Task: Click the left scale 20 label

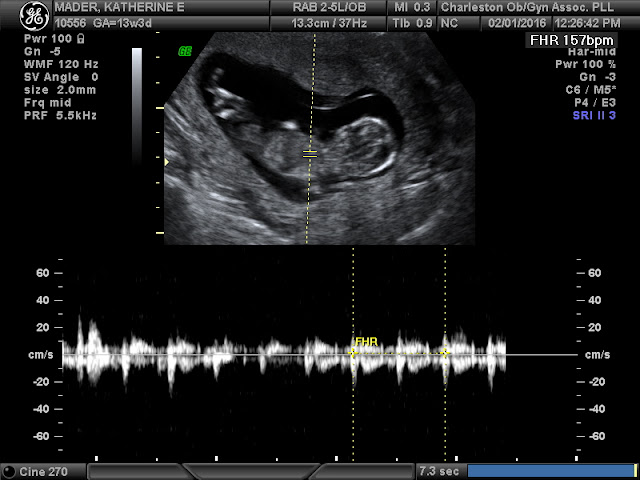Action: (43, 327)
